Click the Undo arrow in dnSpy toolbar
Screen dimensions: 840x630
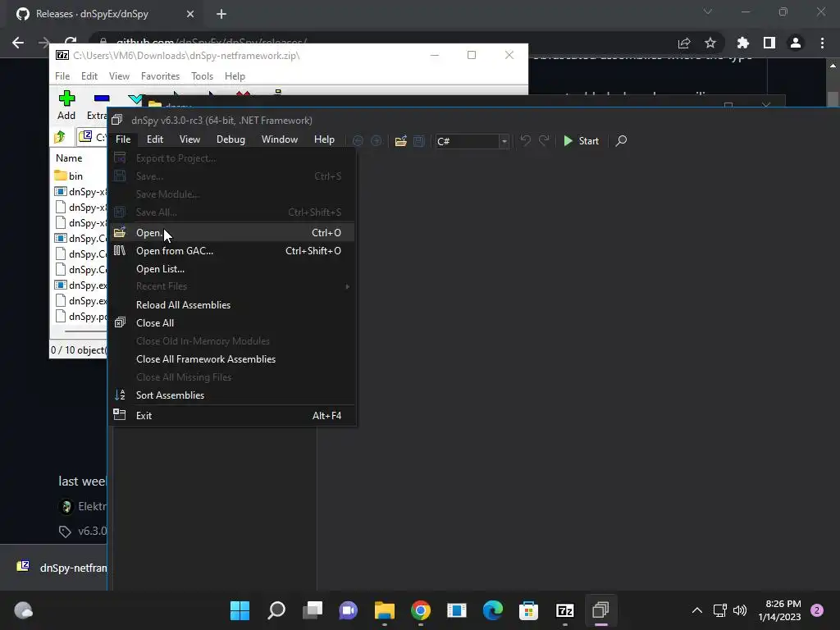(525, 141)
